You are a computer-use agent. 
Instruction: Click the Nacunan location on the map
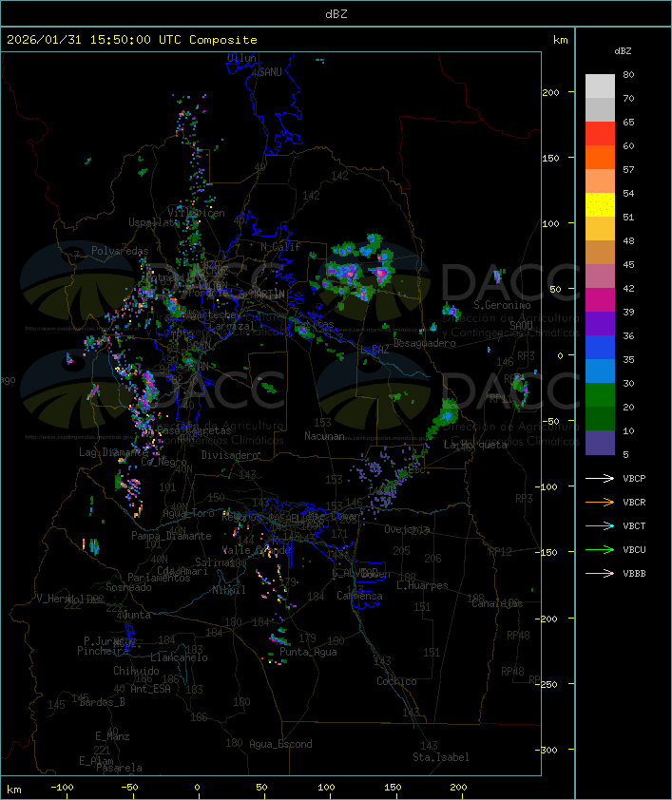[x=324, y=436]
